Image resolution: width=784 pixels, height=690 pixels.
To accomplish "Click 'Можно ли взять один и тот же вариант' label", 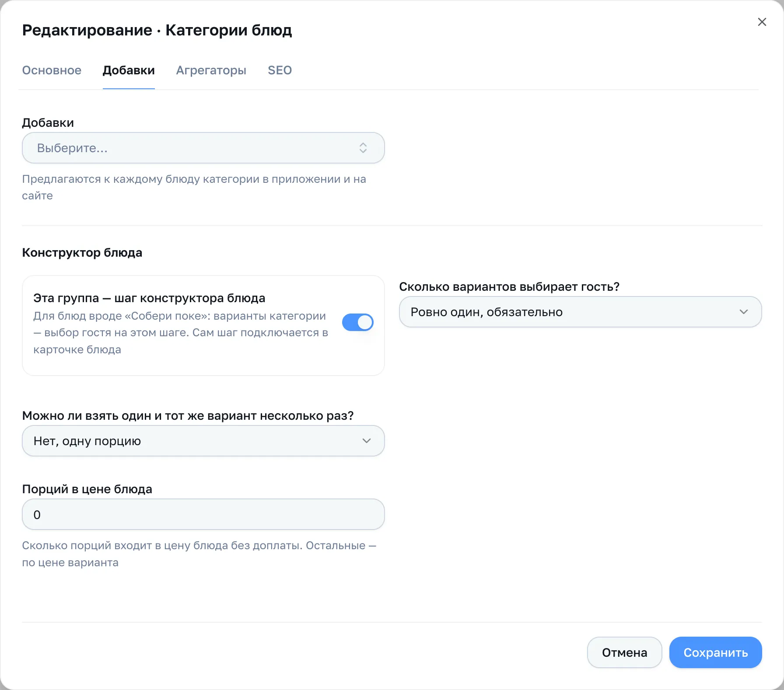I will tap(188, 416).
